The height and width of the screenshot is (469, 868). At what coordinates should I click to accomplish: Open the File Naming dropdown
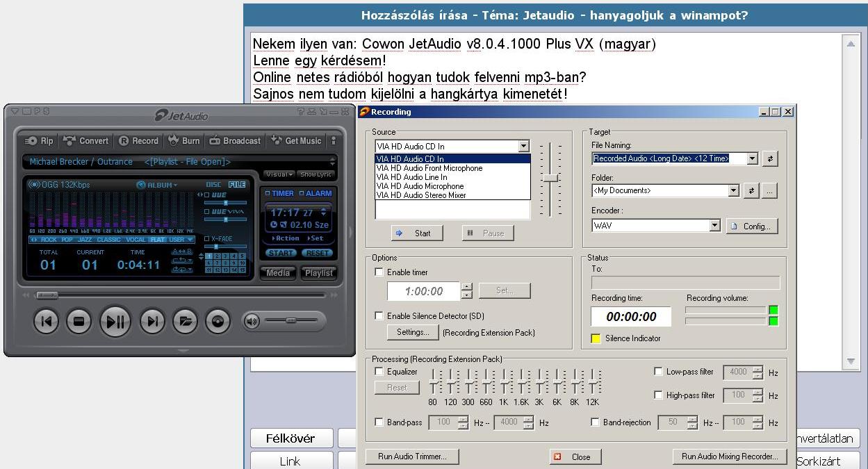[752, 158]
